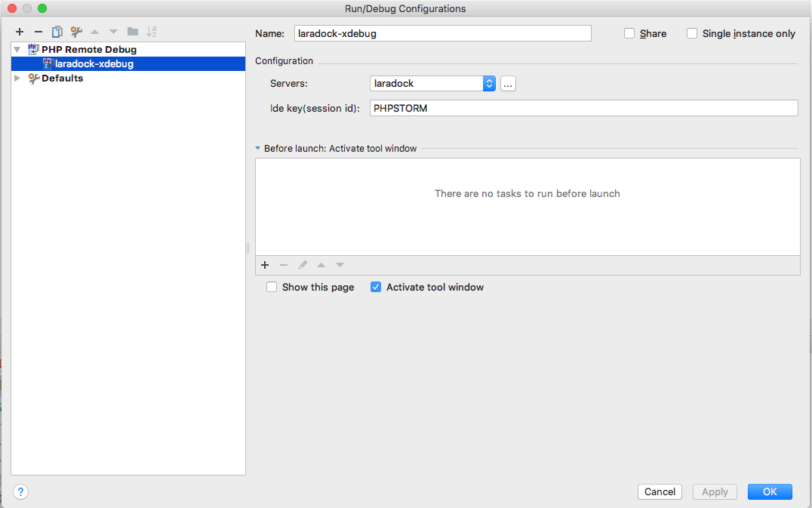
Task: Expand the Defaults tree node
Action: point(17,78)
